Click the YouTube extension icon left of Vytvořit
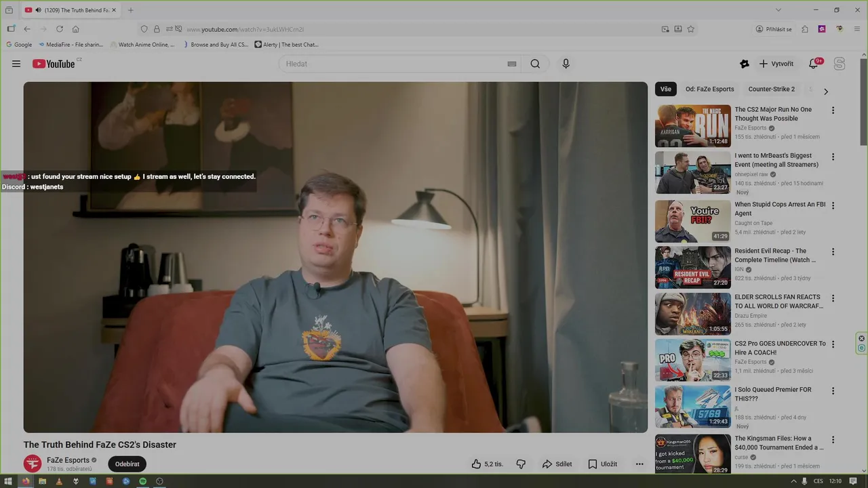 (745, 64)
